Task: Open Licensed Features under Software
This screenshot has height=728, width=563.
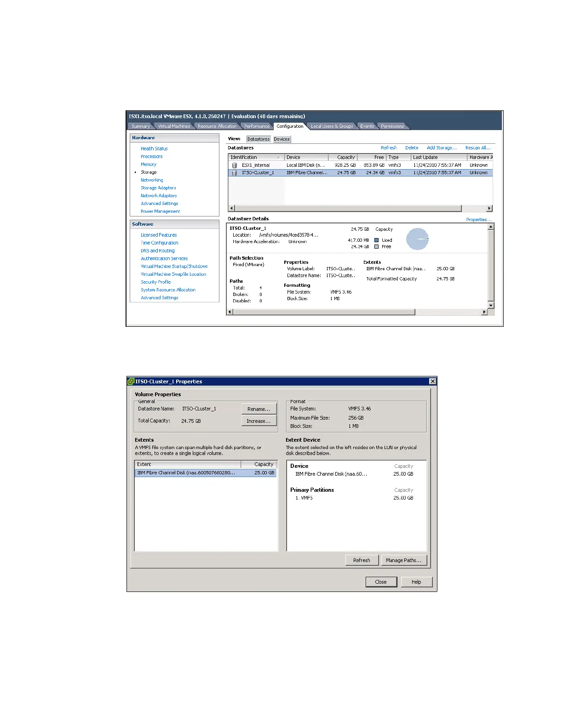Action: pos(159,235)
